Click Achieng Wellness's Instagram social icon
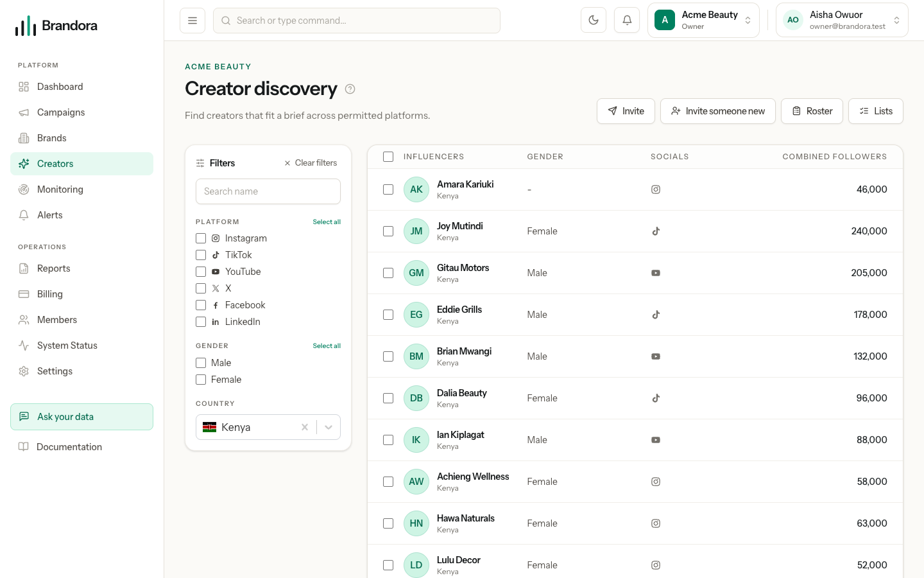The image size is (924, 578). [x=656, y=482]
